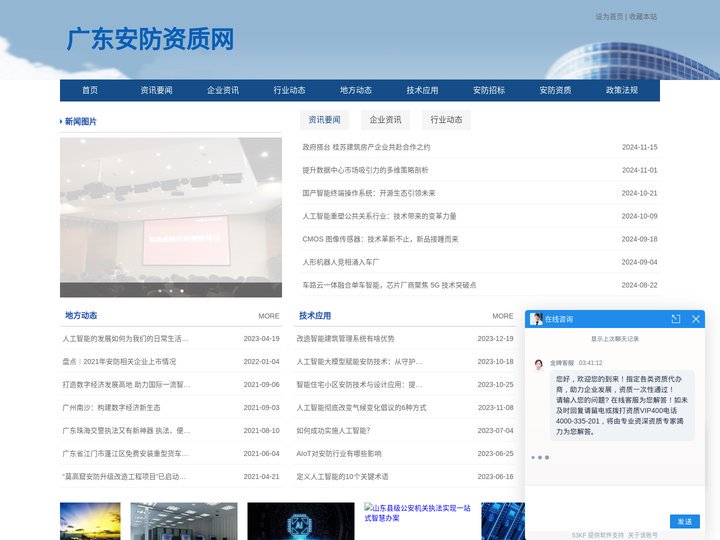Open article CMOS 图像传感器：技术革新不止
Screen dimensions: 720x540
point(380,239)
